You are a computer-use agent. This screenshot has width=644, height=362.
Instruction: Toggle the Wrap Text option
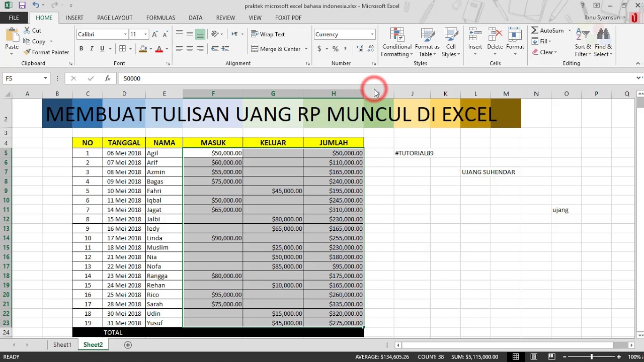[x=268, y=34]
